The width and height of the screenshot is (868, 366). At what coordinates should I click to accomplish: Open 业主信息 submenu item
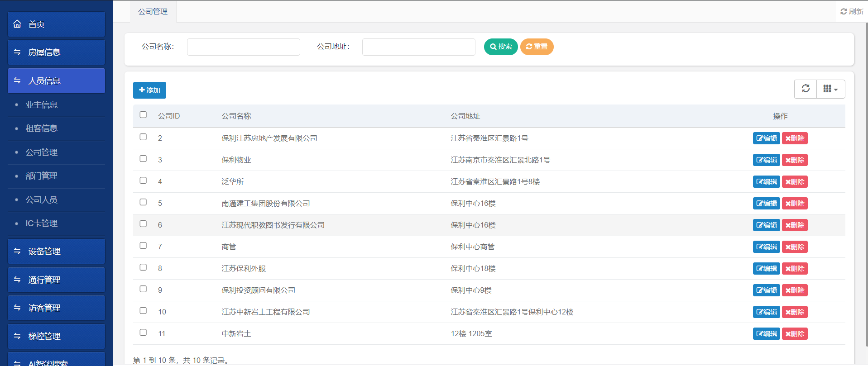pyautogui.click(x=42, y=105)
